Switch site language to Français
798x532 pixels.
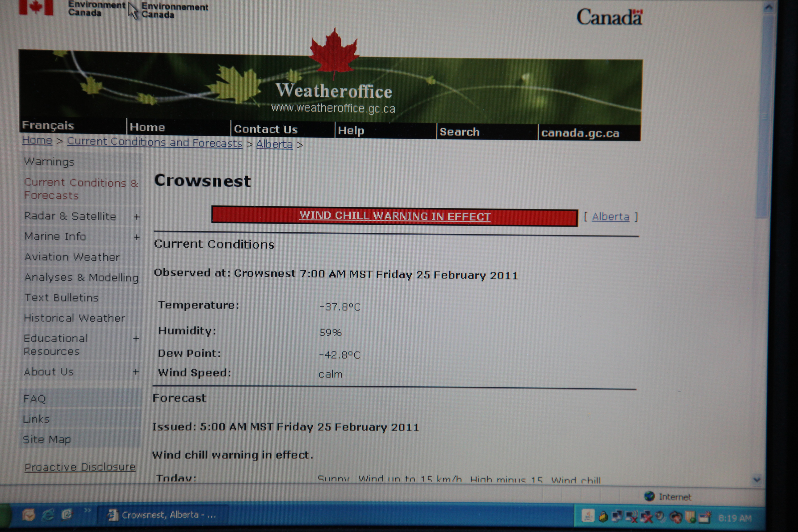48,126
